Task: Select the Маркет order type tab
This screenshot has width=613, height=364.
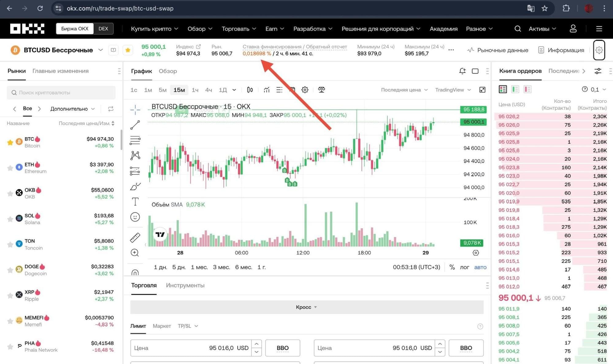Action: (162, 326)
